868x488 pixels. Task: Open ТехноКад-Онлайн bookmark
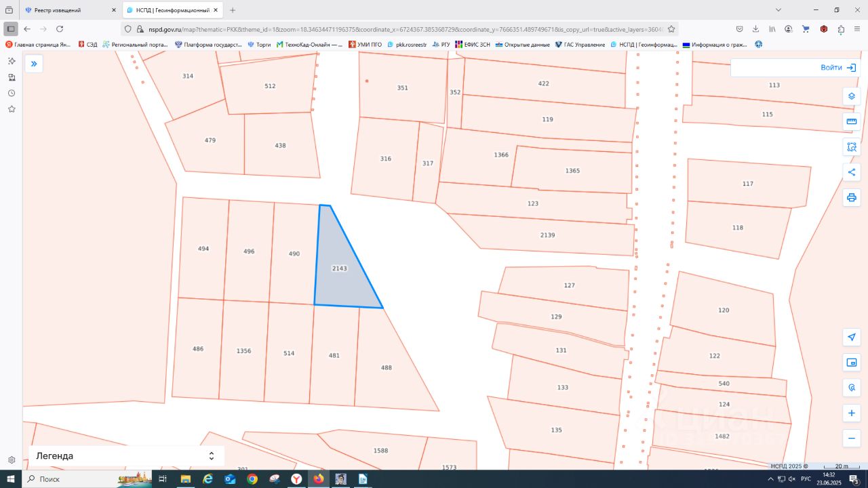pyautogui.click(x=309, y=45)
